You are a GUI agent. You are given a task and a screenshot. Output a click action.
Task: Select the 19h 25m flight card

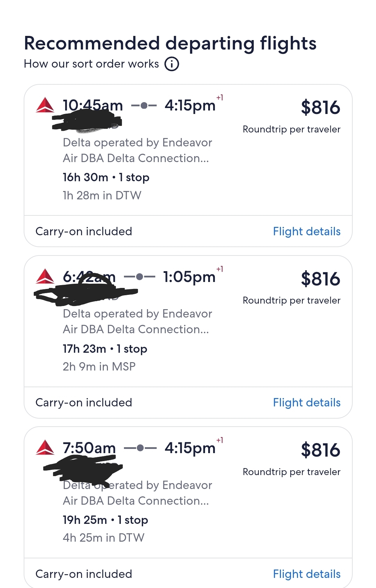[188, 507]
